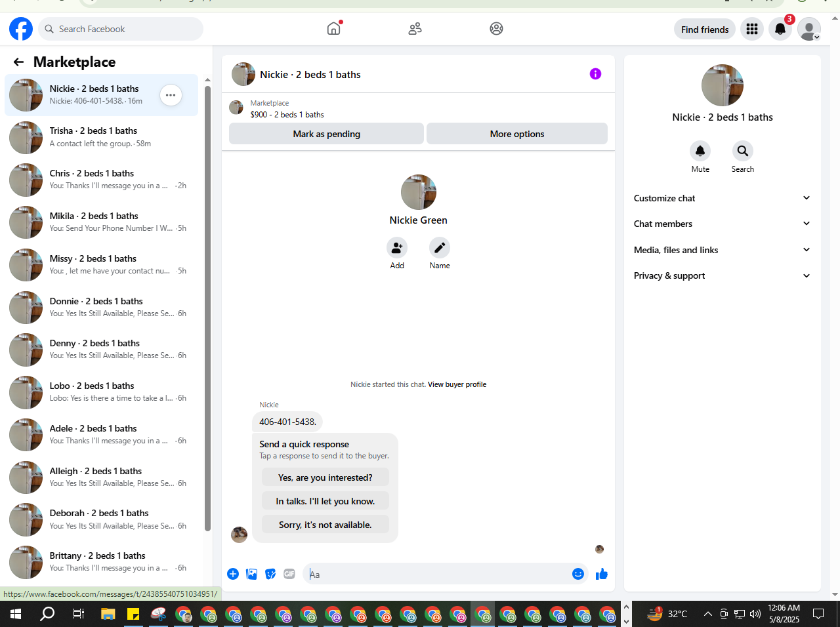Open Sticky Notes from the taskbar
The height and width of the screenshot is (627, 840).
point(133,614)
